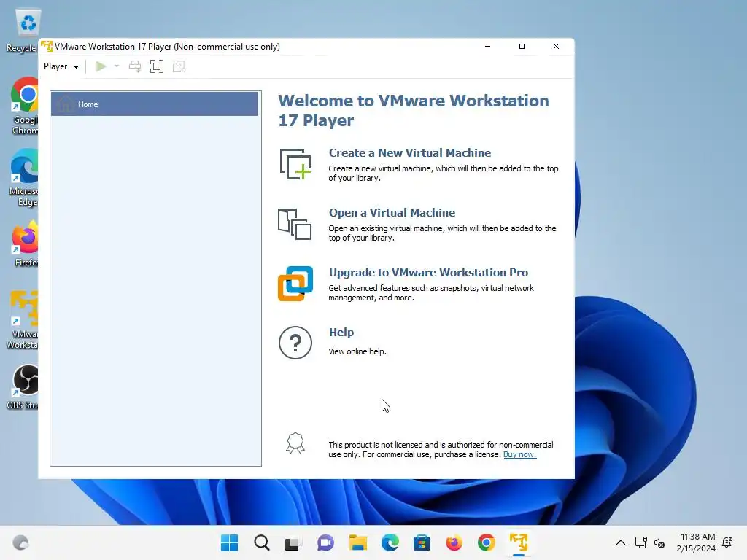This screenshot has width=747, height=560.
Task: Open the clock showing 11:38 AM
Action: [696, 542]
